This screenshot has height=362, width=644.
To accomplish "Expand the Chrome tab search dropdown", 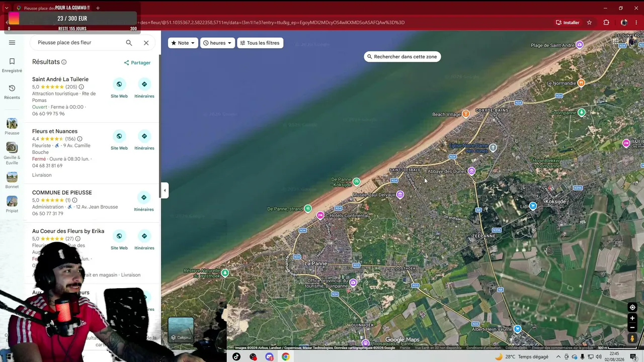I will click(7, 8).
